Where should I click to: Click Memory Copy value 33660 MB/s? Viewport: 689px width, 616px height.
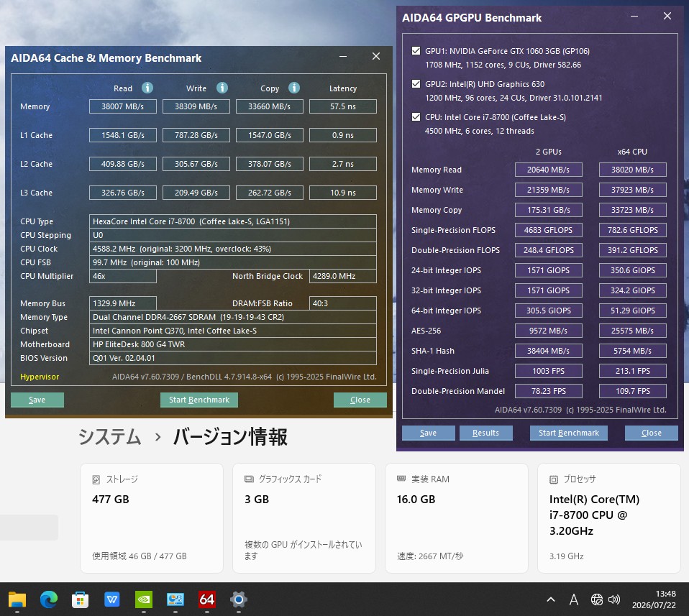coord(270,106)
